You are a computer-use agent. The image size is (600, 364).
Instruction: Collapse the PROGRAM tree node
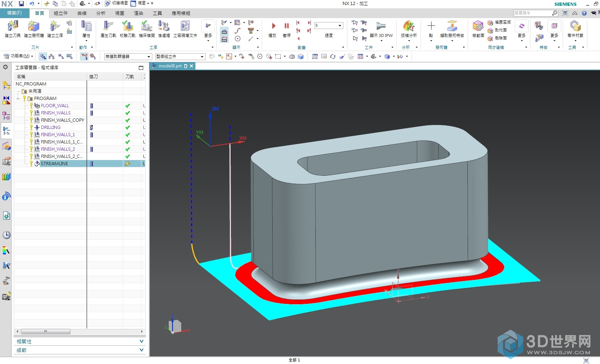click(18, 99)
